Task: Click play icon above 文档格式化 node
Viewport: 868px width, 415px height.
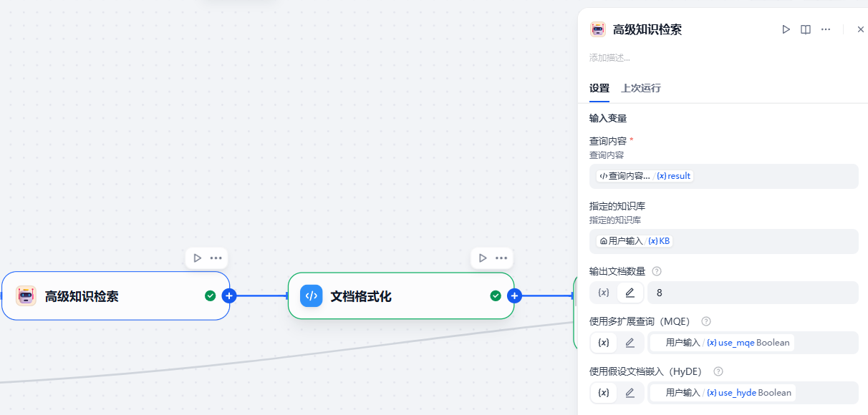Action: 483,258
